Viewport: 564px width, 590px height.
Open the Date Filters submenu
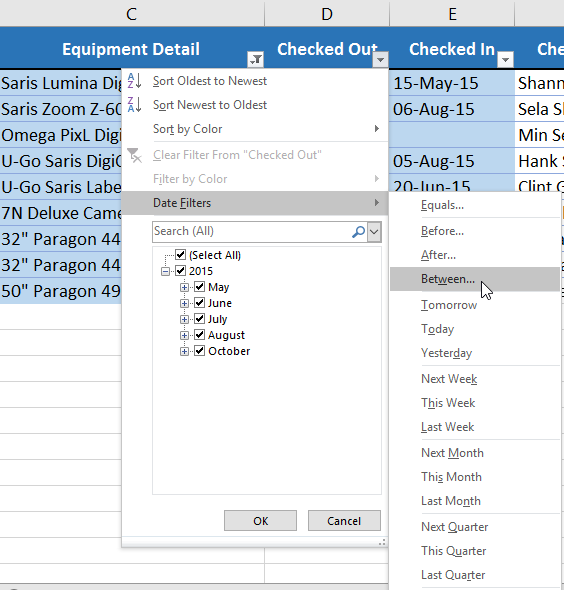pyautogui.click(x=255, y=203)
